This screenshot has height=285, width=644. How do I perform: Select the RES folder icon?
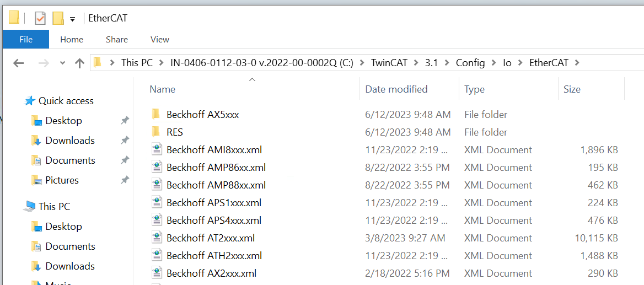coord(155,132)
